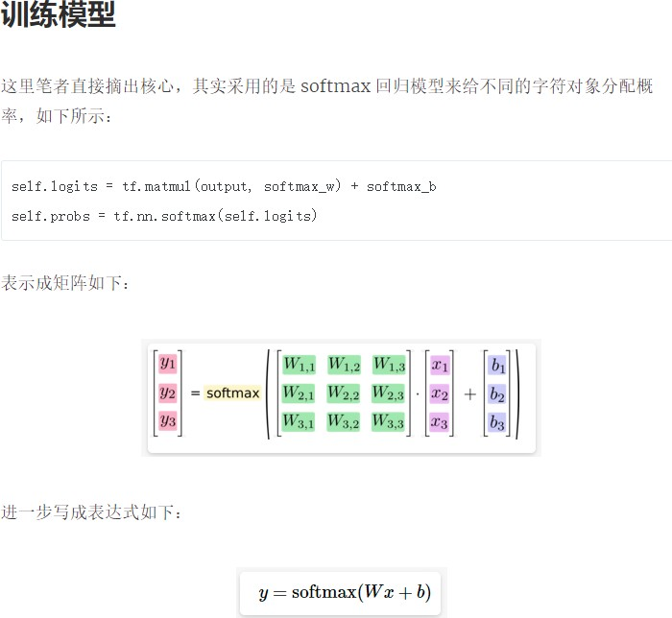The width and height of the screenshot is (672, 618).
Task: Click the purple x3 vector cell
Action: pos(440,421)
